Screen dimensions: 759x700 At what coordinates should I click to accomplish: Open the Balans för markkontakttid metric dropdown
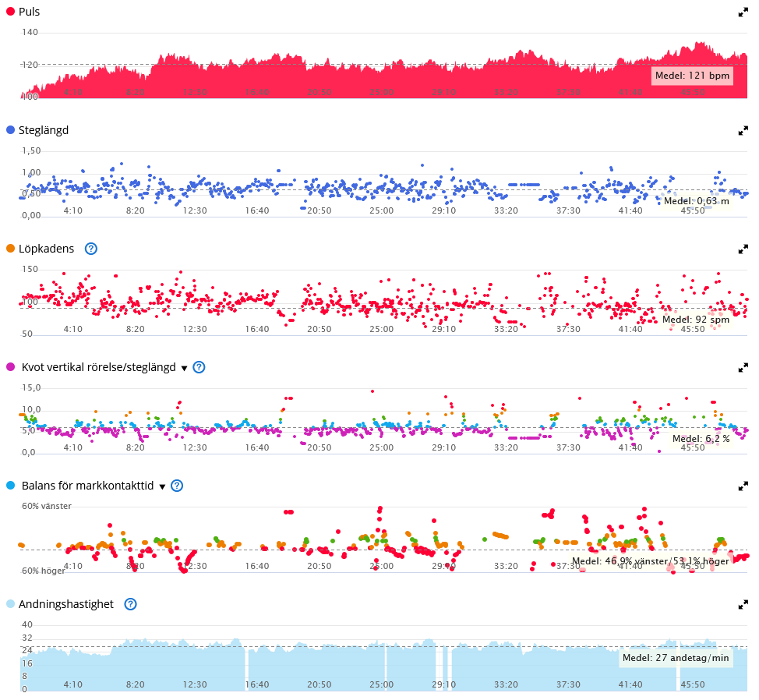point(163,486)
